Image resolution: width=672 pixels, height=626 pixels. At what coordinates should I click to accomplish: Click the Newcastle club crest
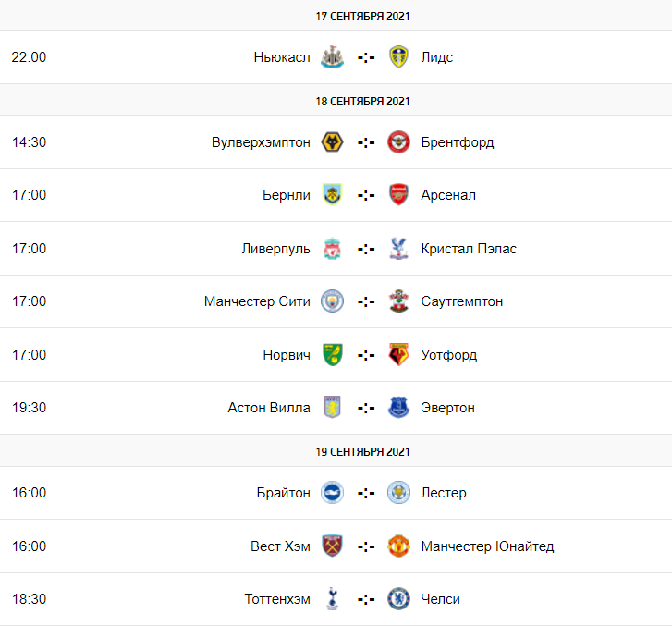[x=332, y=57]
